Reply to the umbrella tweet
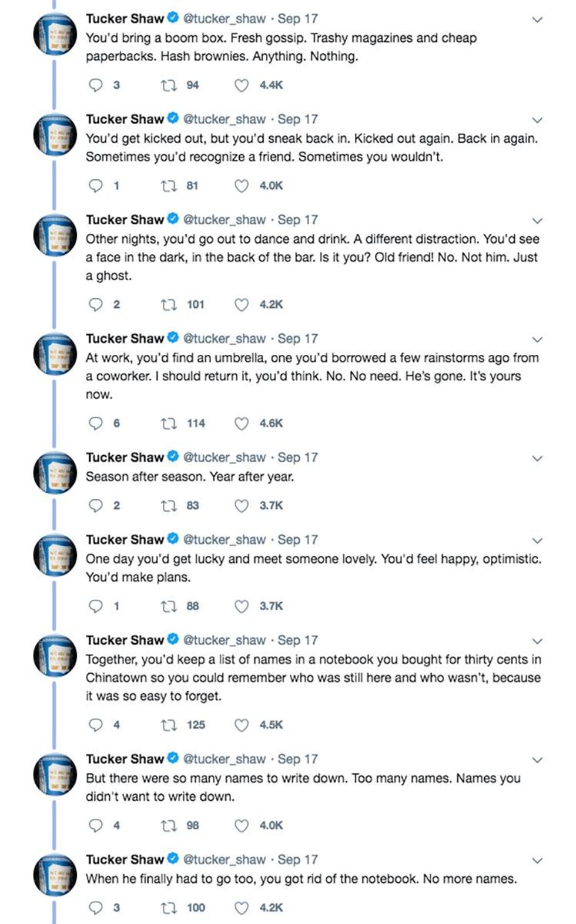Viewport: 576px width, 924px height. (x=95, y=423)
